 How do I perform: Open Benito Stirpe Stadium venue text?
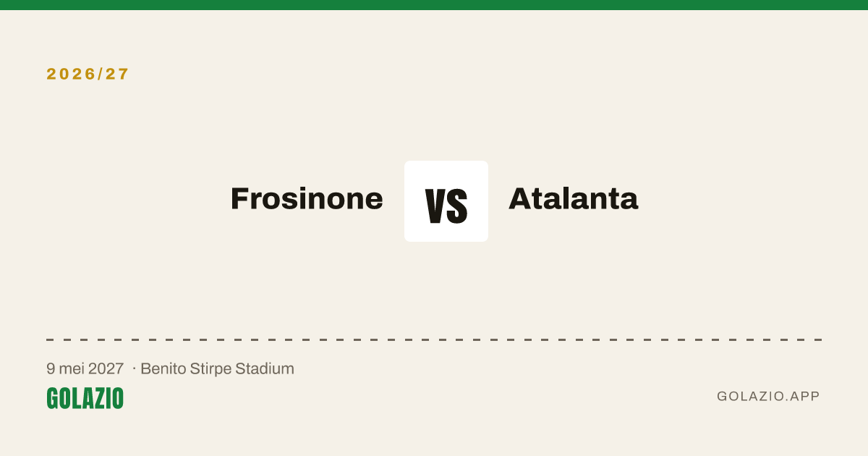218,368
